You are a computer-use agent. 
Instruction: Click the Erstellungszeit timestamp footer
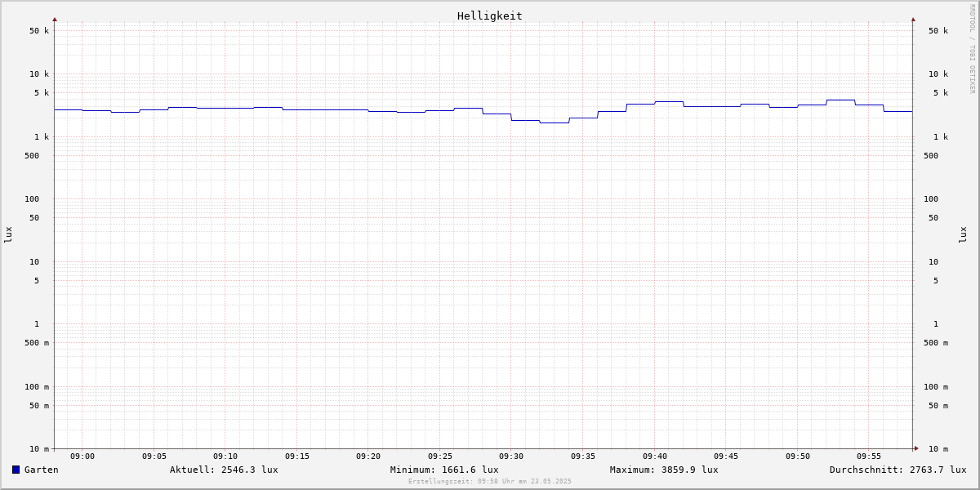tap(490, 482)
